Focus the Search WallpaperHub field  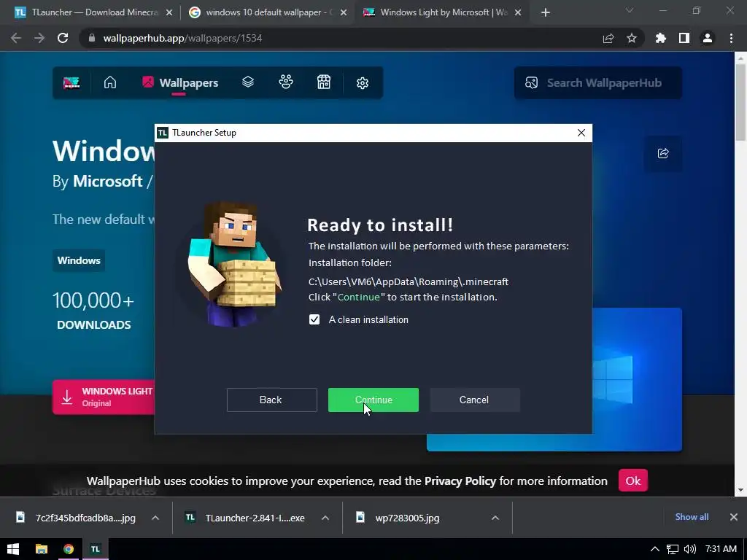(x=598, y=83)
